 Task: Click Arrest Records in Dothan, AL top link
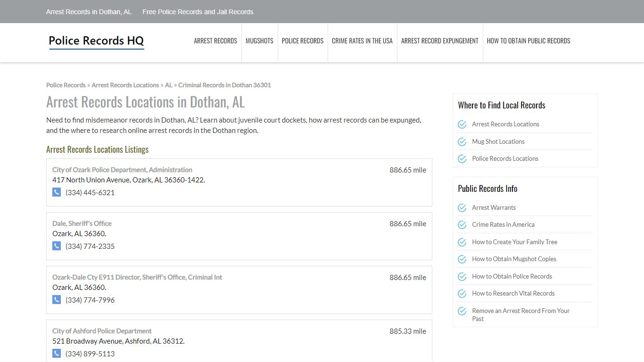(89, 12)
